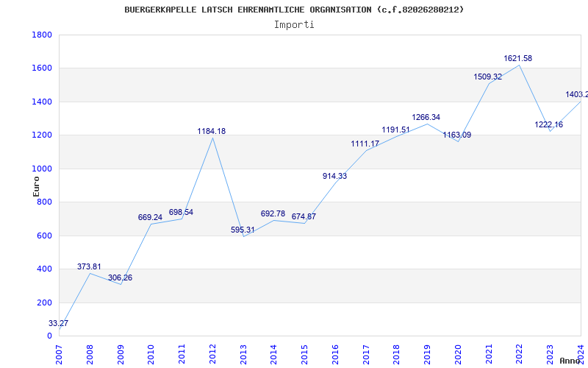Click year 2013 on the x-axis

tap(243, 354)
